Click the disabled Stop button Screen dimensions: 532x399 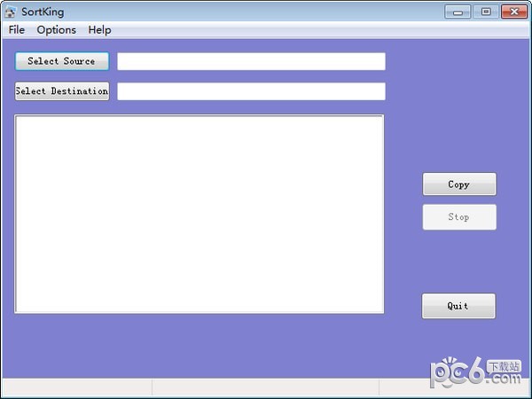click(459, 217)
